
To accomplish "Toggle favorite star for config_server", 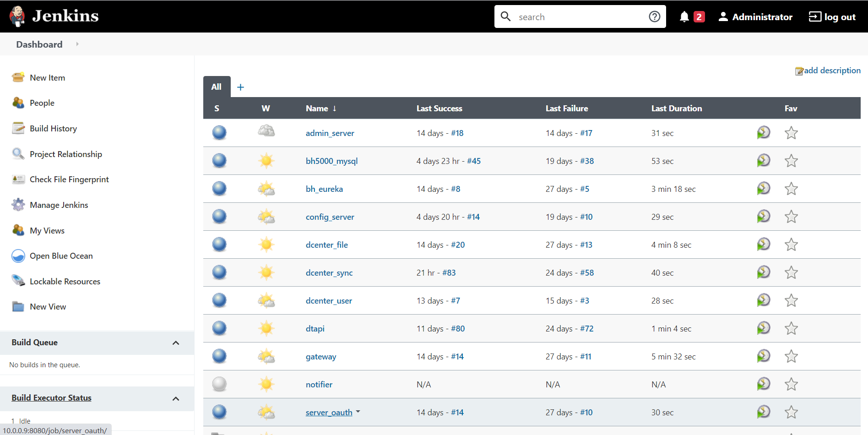I will coord(791,217).
